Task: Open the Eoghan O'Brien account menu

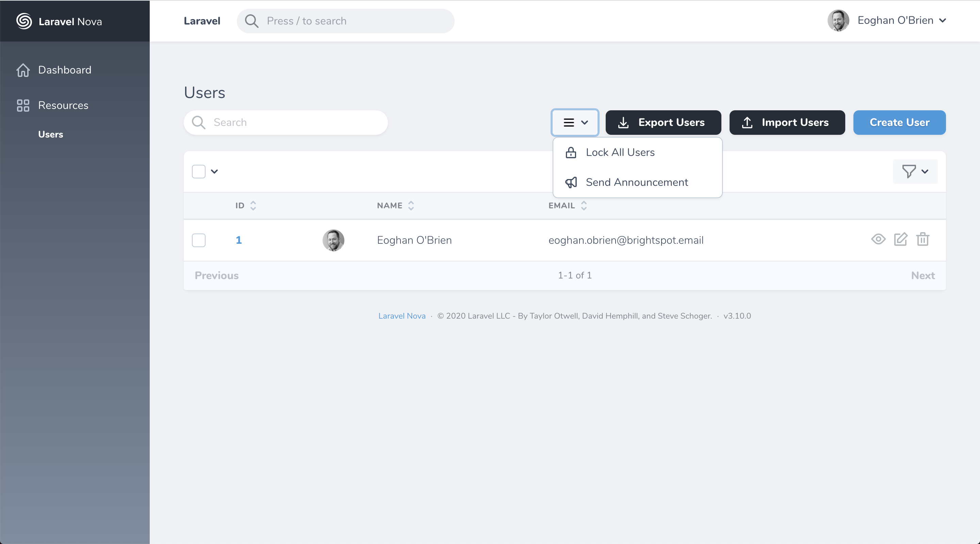Action: click(896, 20)
